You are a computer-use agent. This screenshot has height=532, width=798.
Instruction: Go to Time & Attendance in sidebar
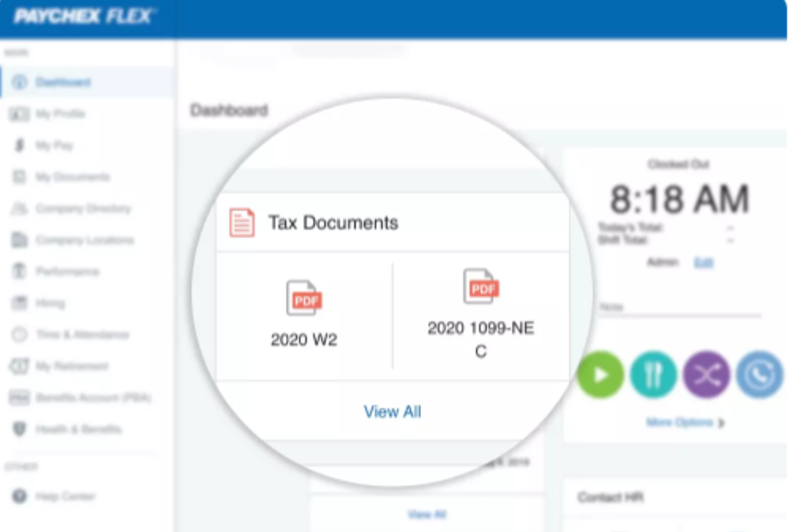(x=82, y=335)
